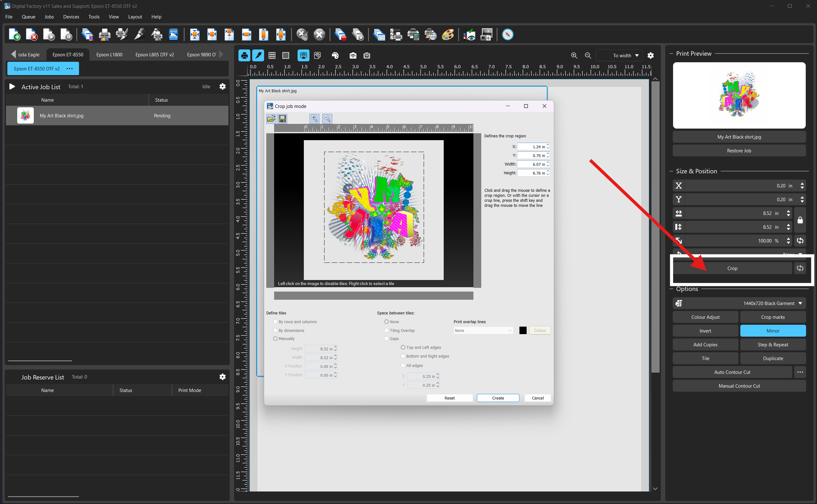Click Reset button in Crop dialog
The height and width of the screenshot is (504, 817).
(449, 398)
